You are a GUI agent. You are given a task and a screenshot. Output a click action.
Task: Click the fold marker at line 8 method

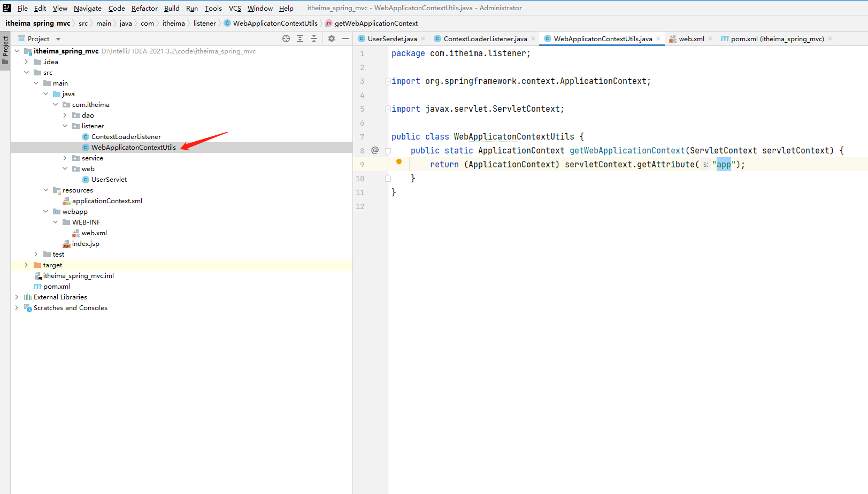pos(388,151)
